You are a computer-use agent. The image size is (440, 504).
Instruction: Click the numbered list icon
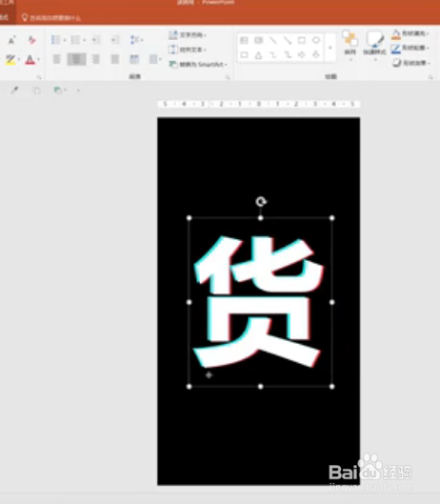[75, 40]
